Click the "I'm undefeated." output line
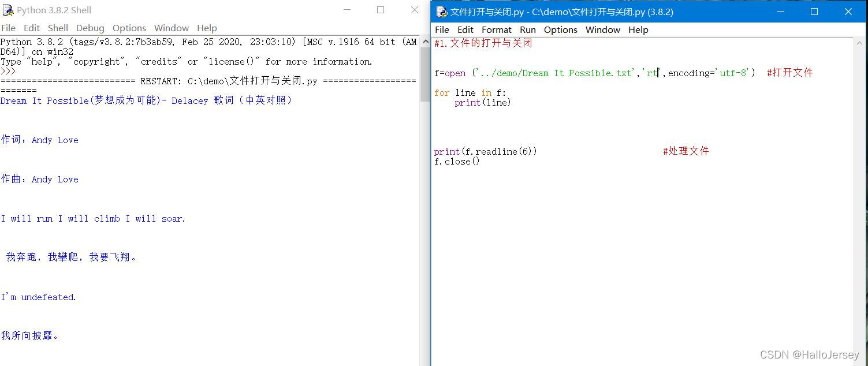Viewport: 868px width, 366px height. tap(38, 297)
